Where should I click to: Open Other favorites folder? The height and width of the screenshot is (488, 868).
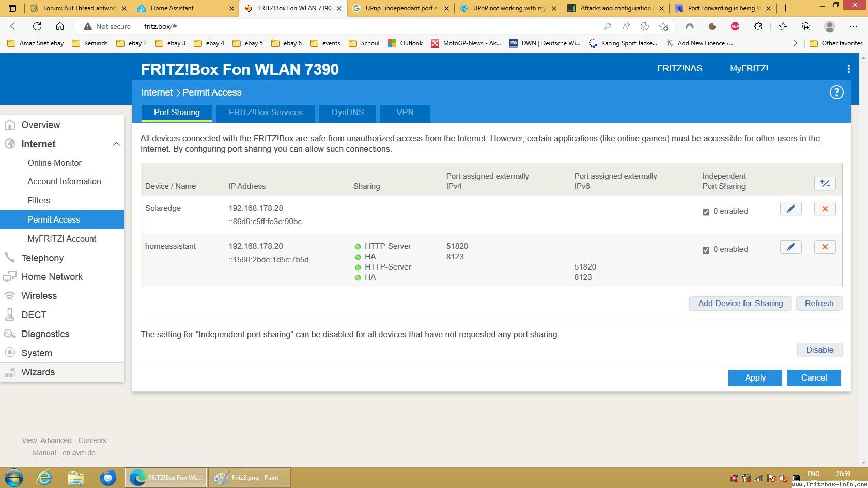click(836, 43)
